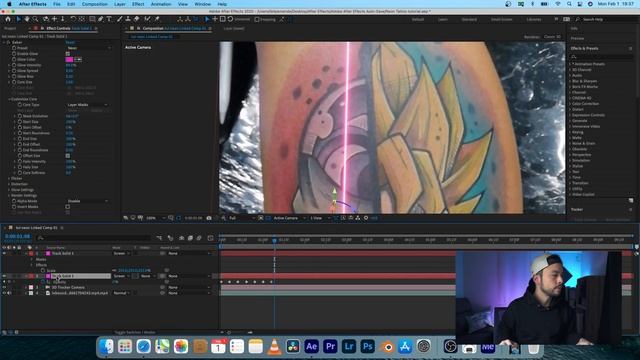
Task: Select the Type text tool
Action: coord(109,19)
